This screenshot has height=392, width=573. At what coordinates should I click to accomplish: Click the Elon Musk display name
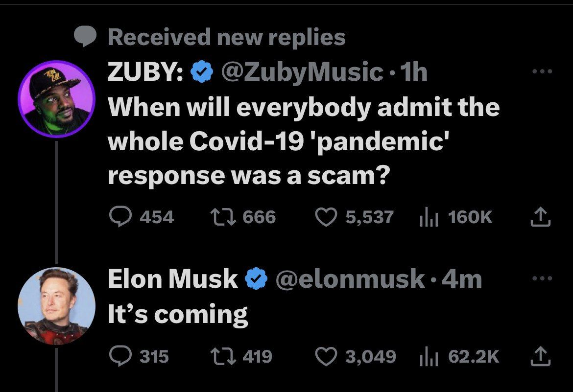click(x=172, y=279)
